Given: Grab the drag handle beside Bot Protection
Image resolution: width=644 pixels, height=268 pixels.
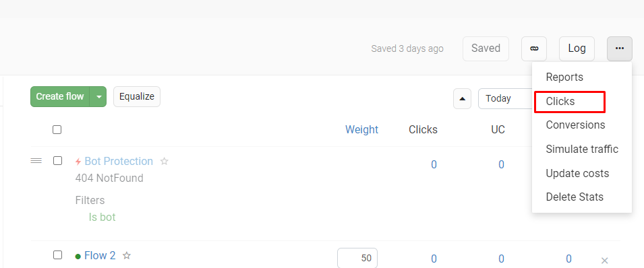Looking at the screenshot, I should (x=36, y=161).
